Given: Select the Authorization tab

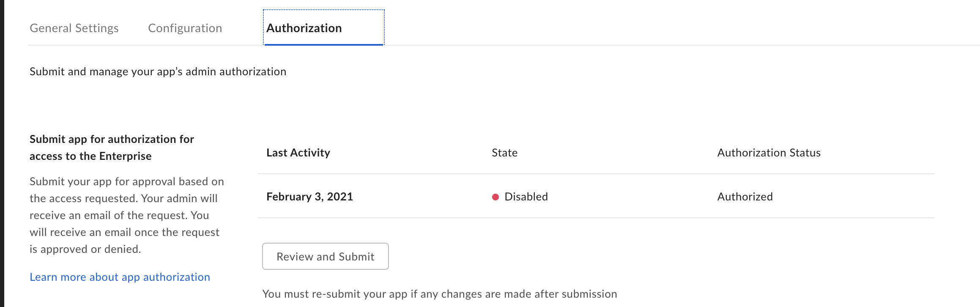Looking at the screenshot, I should (x=323, y=28).
